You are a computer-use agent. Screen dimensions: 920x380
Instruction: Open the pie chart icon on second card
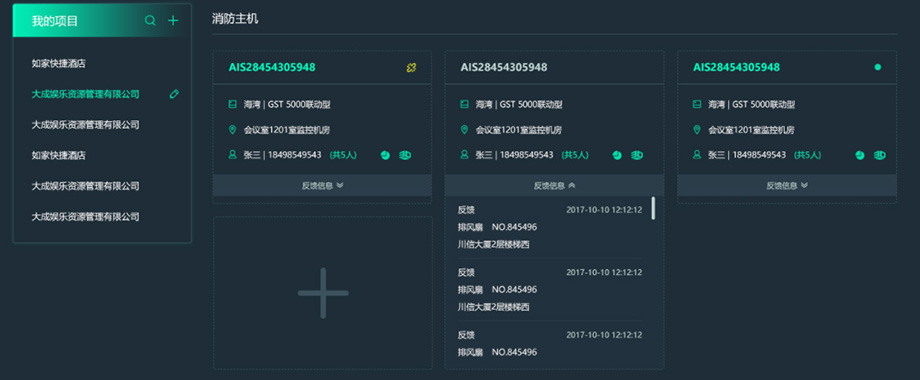point(617,155)
